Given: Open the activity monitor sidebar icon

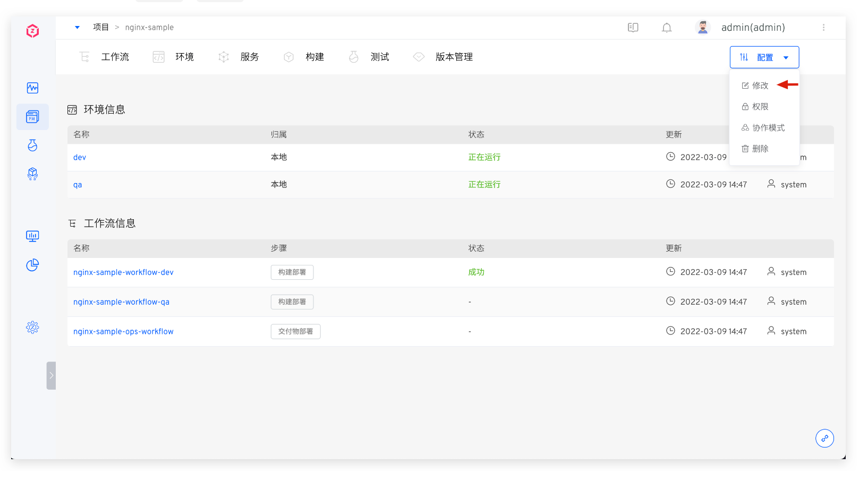Looking at the screenshot, I should coord(32,88).
